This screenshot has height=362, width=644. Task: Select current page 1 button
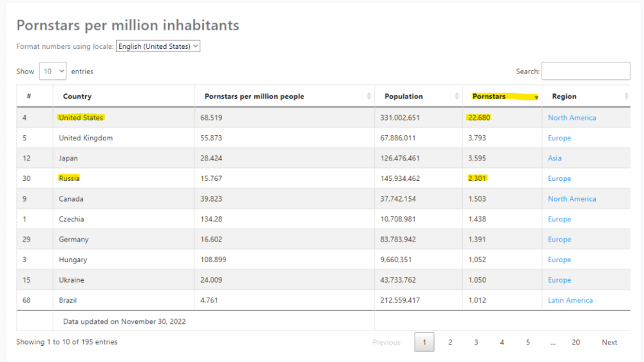coord(424,343)
